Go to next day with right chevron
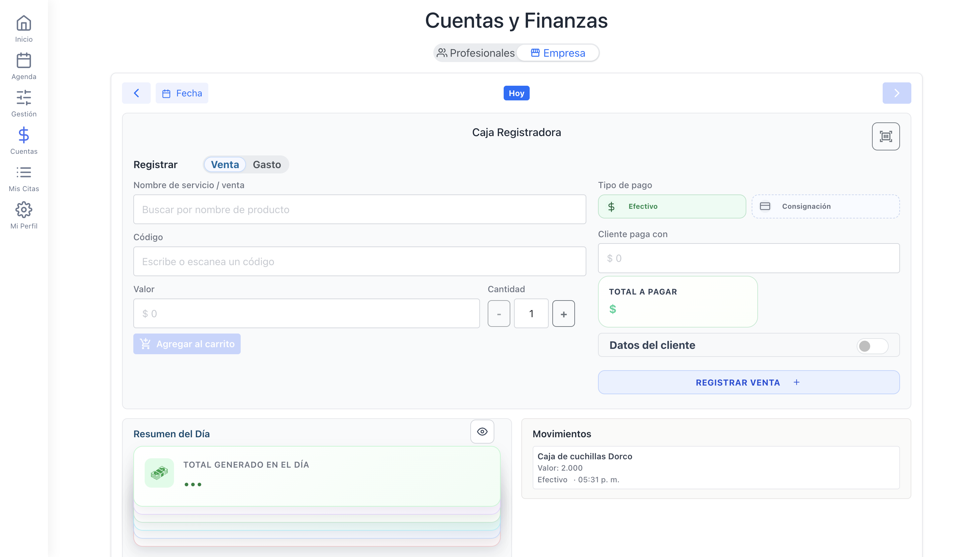 click(x=897, y=93)
